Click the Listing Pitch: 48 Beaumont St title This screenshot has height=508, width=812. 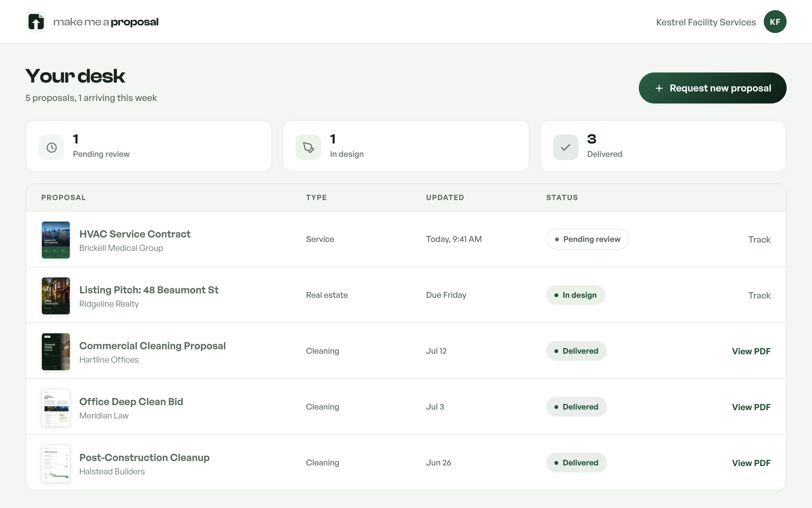(149, 290)
